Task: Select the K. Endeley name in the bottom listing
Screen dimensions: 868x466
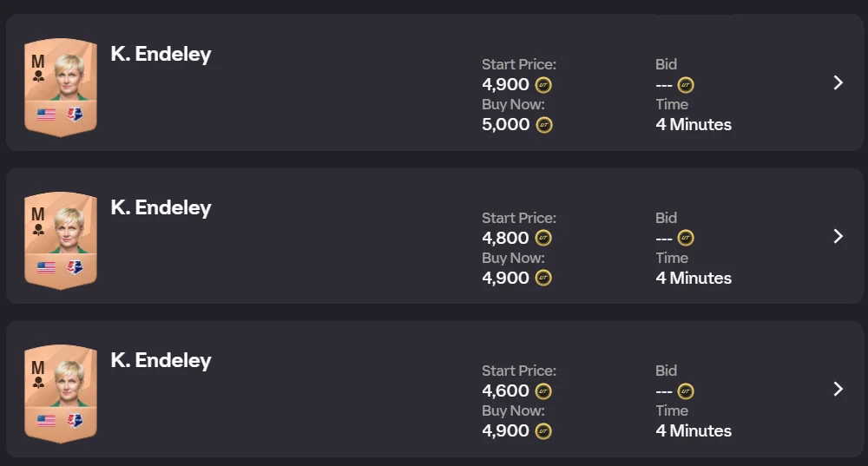Action: (x=161, y=360)
